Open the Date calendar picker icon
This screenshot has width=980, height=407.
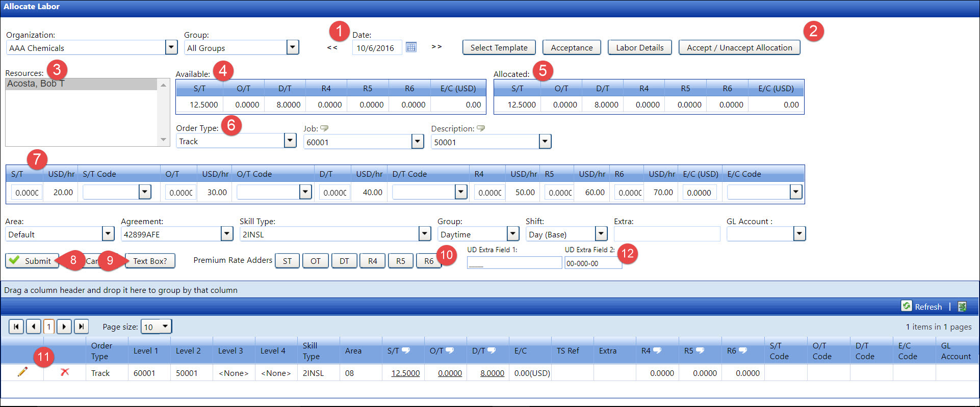(x=411, y=47)
